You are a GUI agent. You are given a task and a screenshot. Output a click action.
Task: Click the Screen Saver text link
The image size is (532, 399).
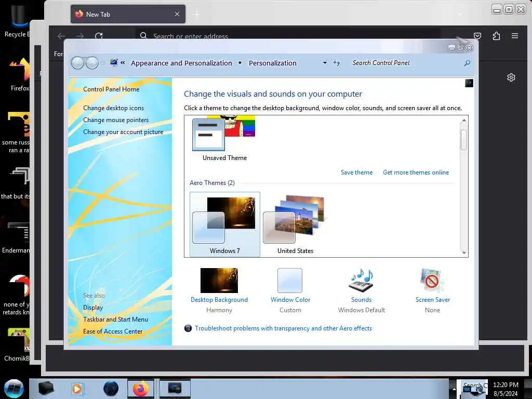433,300
